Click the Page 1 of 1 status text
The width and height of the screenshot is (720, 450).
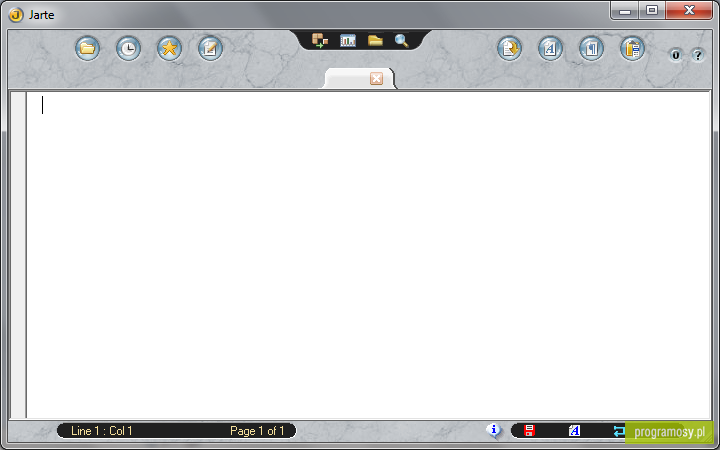click(257, 431)
